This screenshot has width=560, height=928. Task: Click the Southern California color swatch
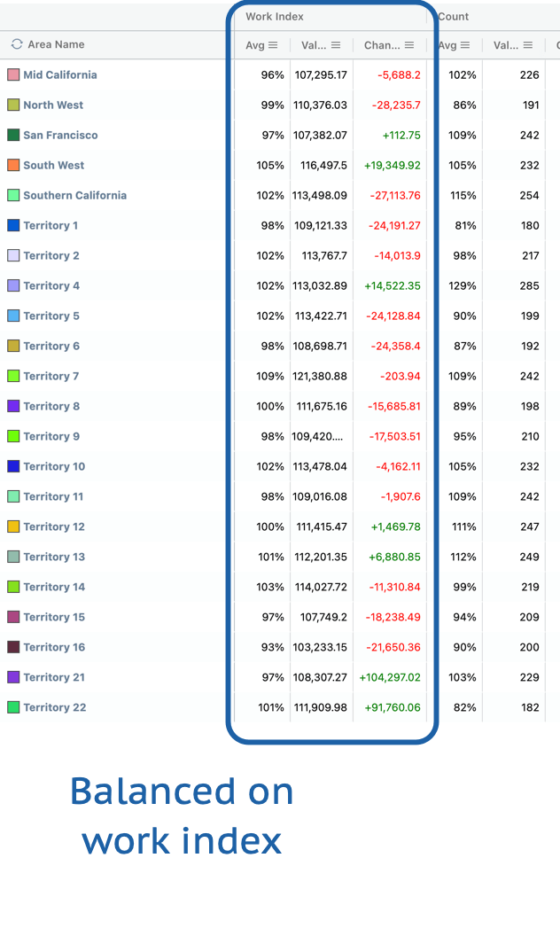(x=13, y=195)
